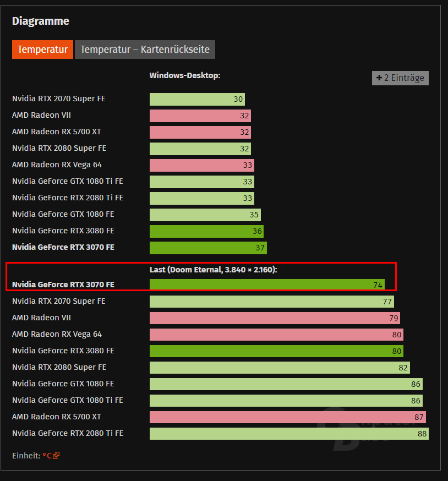Select AMD Radeon RX 5700 XT label under Last section

click(57, 417)
